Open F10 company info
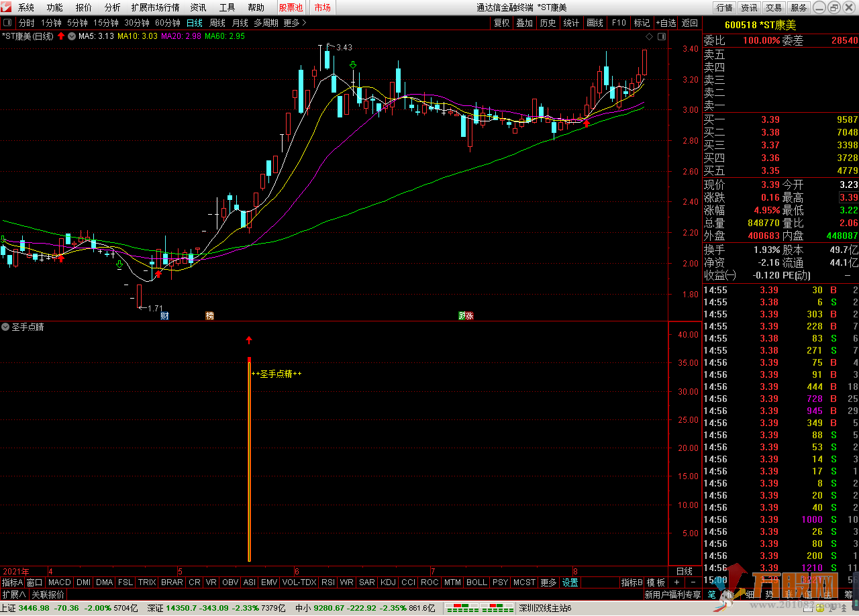Viewport: 859px width, 616px height. tap(619, 23)
